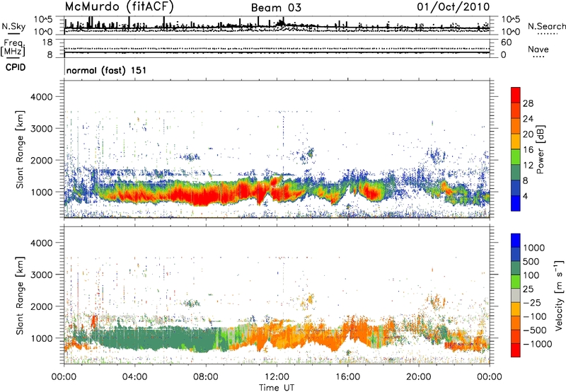Screen dimensions: 566x392
Task: Click the "3000" tick of the velocity panel
Action: 42,275
